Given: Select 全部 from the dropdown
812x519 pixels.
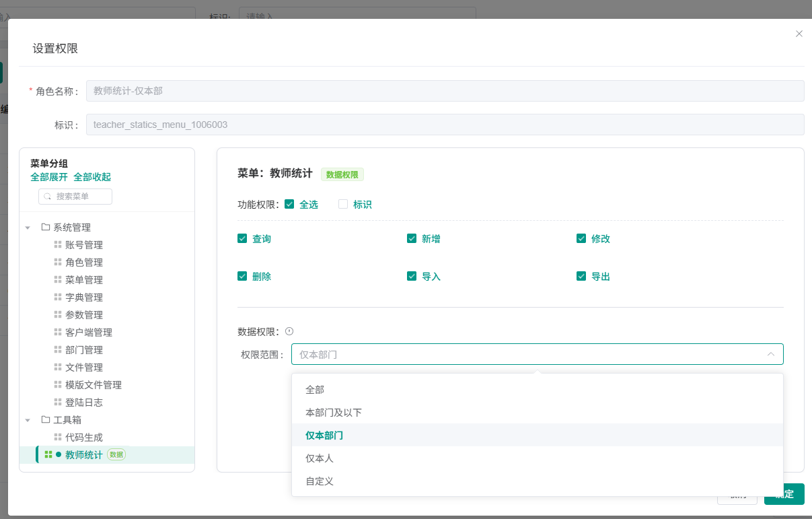Looking at the screenshot, I should 538,390.
